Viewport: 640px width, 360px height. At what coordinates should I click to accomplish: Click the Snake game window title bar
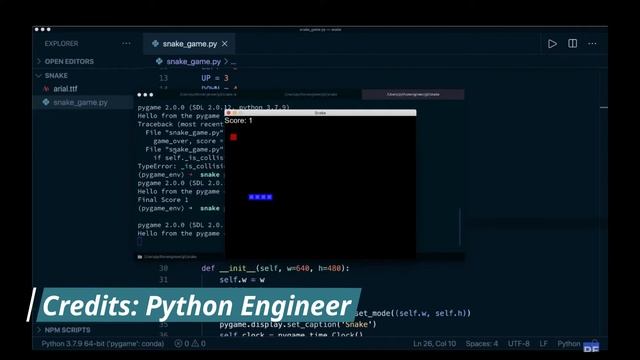pyautogui.click(x=320, y=113)
